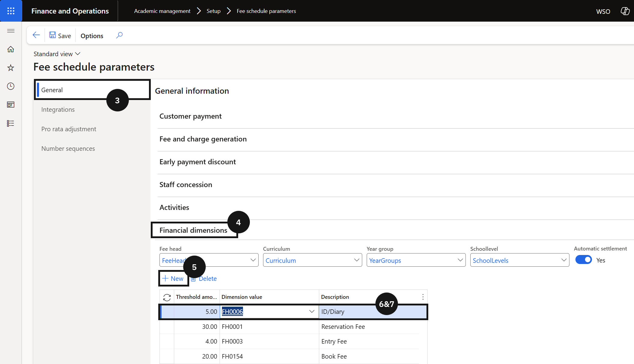The image size is (634, 364).
Task: Open the Fee head dropdown
Action: pos(253,260)
